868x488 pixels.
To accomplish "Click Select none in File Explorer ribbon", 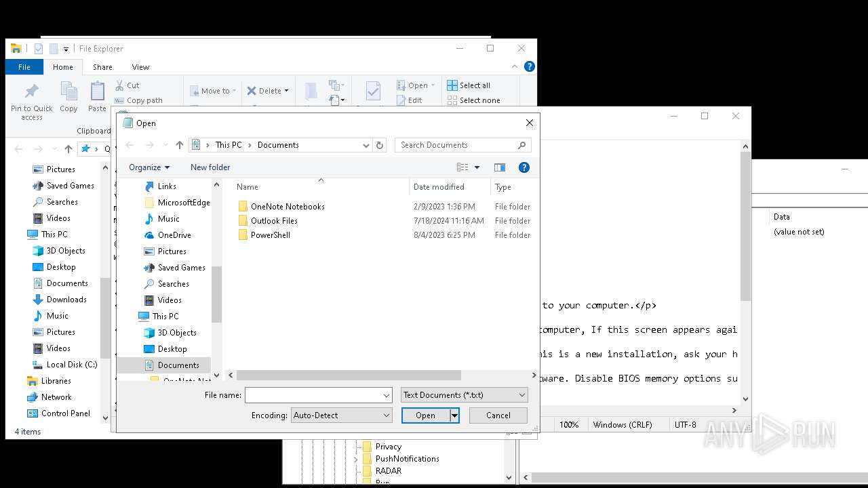I will coord(473,100).
